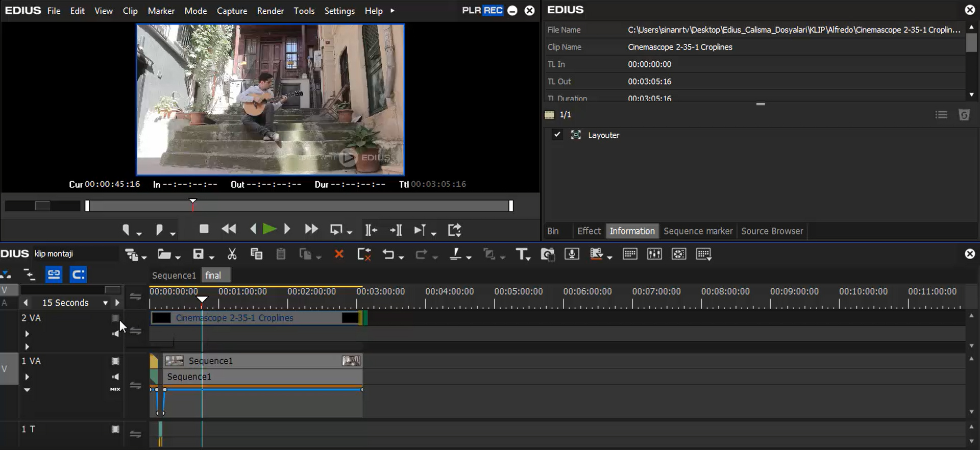
Task: Click the Loop playback icon
Action: (336, 230)
